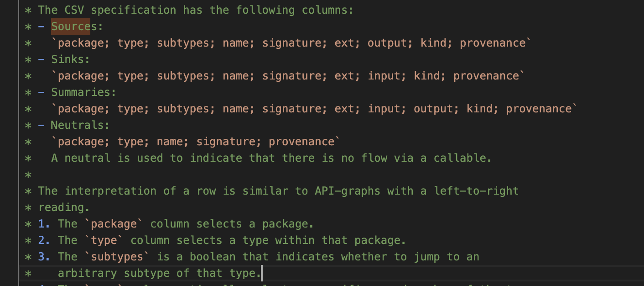This screenshot has height=286, width=644.
Task: Place cursor on 'Sinks:' heading
Action: [x=71, y=59]
